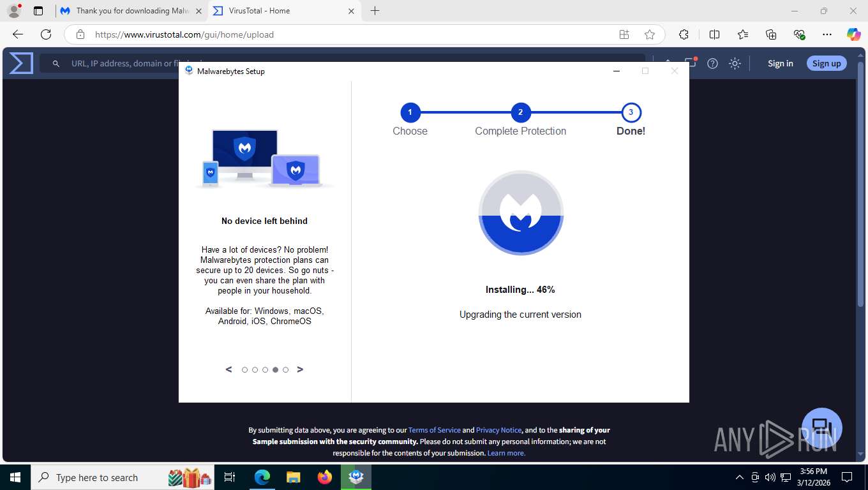Image resolution: width=868 pixels, height=490 pixels.
Task: Open the volume speaker tray icon
Action: click(770, 477)
